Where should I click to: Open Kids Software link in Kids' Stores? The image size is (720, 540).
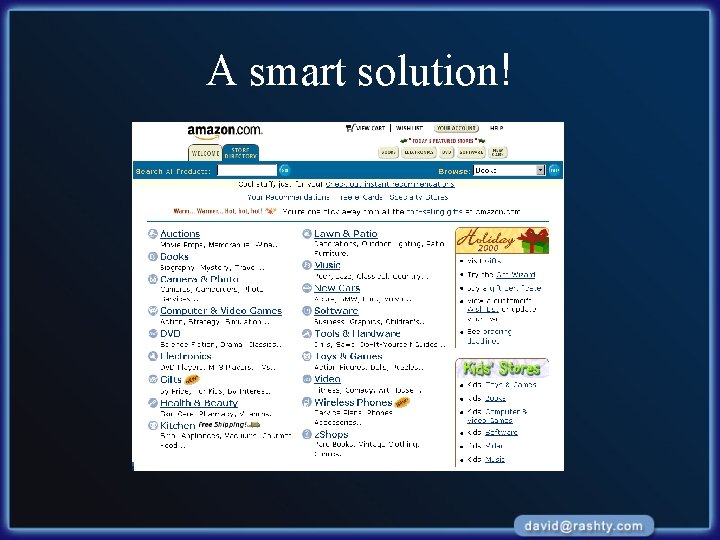point(501,432)
